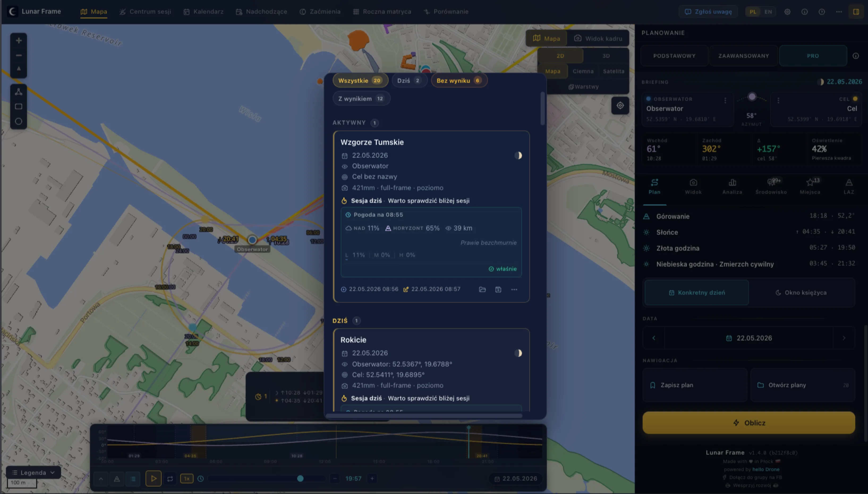The height and width of the screenshot is (494, 868).
Task: Open the 1x playback speed selector
Action: [187, 479]
